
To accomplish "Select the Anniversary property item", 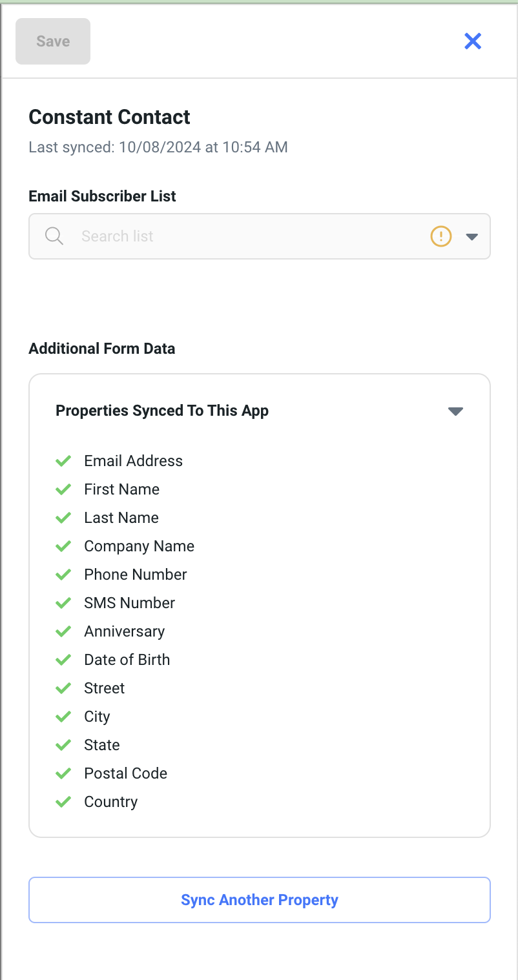I will tap(124, 631).
